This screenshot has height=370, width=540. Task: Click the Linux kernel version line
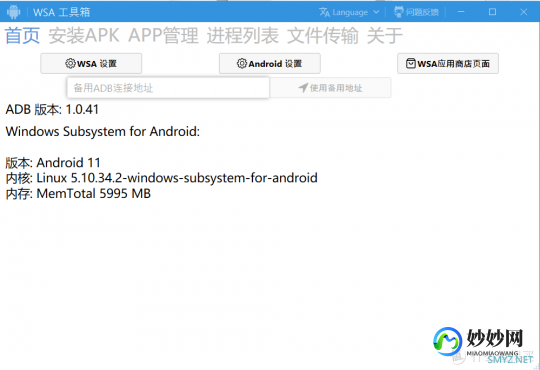162,178
